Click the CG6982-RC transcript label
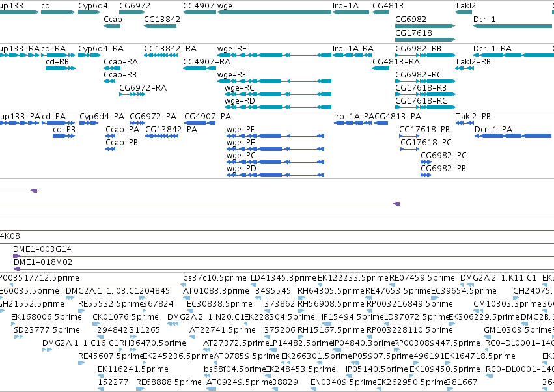Image resolution: width=554 pixels, height=392 pixels. [419, 75]
